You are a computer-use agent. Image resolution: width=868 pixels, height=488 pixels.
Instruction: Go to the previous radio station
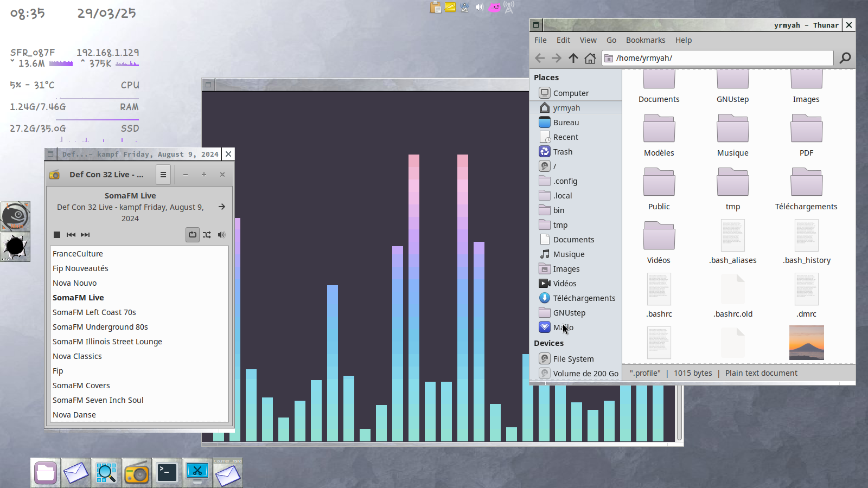point(71,235)
